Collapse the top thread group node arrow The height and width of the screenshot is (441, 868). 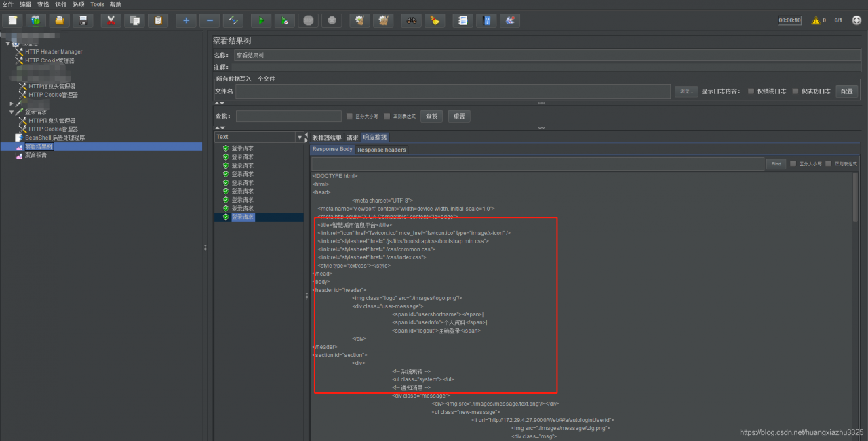point(8,44)
